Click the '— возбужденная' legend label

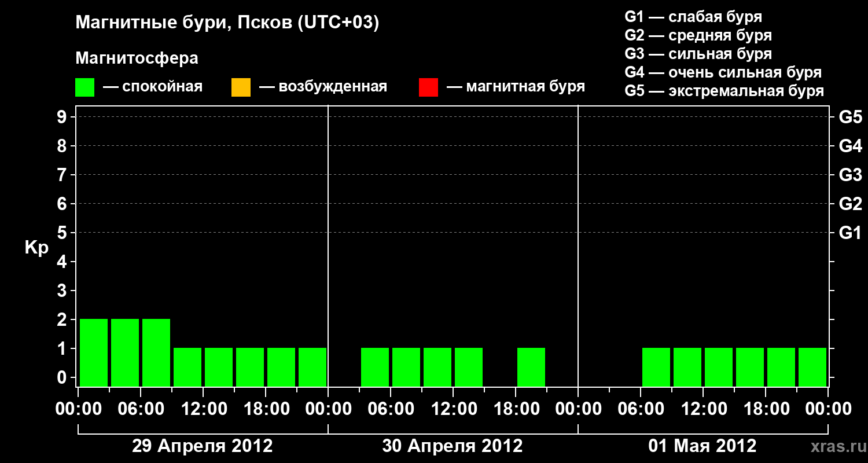tap(323, 87)
